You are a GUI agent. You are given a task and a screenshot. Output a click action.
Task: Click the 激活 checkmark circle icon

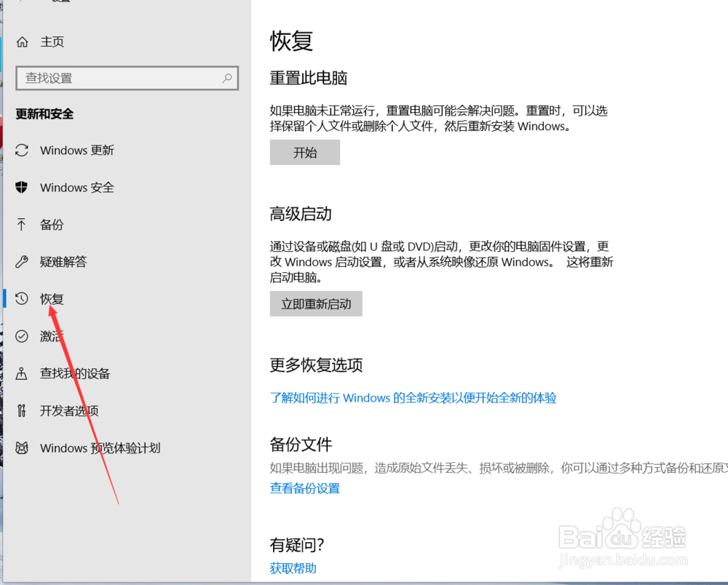tap(22, 336)
